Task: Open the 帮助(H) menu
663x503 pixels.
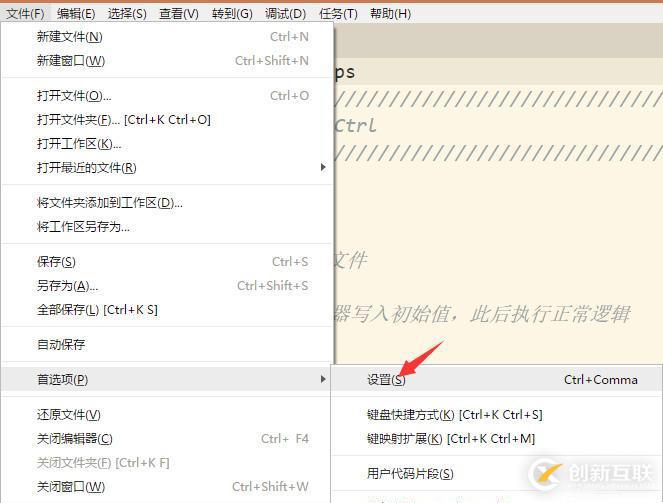Action: 390,14
